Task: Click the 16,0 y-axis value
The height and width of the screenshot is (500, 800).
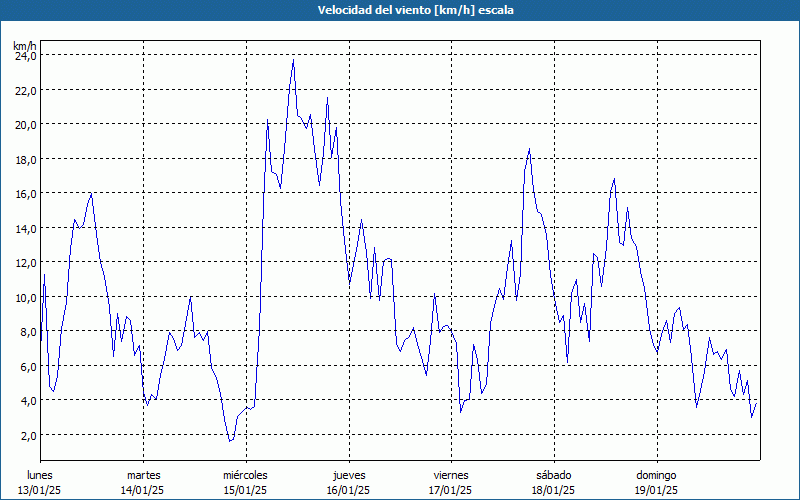Action: click(26, 193)
